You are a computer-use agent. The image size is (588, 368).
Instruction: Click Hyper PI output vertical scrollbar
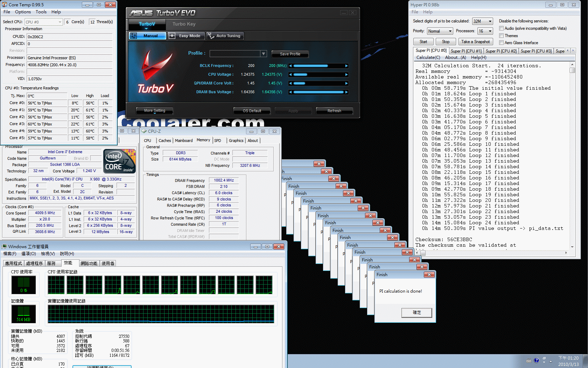pos(572,156)
